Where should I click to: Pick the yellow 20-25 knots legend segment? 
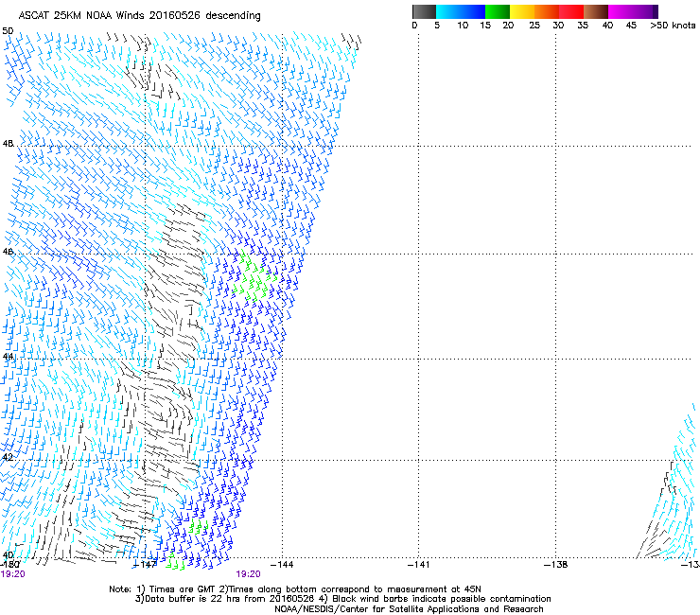[522, 11]
